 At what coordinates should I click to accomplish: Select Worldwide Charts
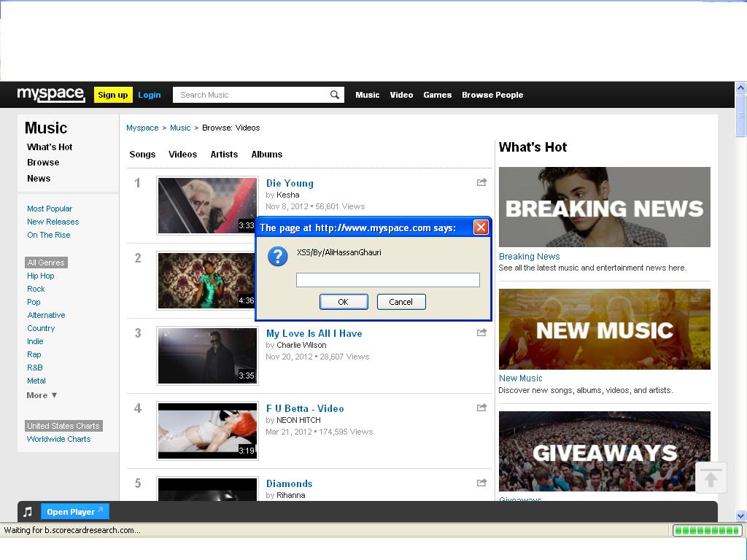pyautogui.click(x=58, y=439)
